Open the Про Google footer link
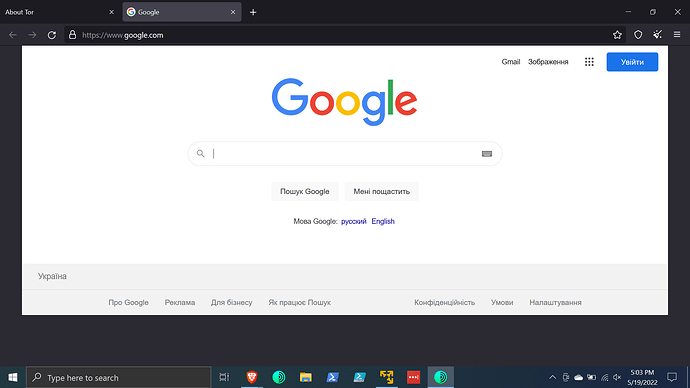The height and width of the screenshot is (388, 690). (128, 303)
